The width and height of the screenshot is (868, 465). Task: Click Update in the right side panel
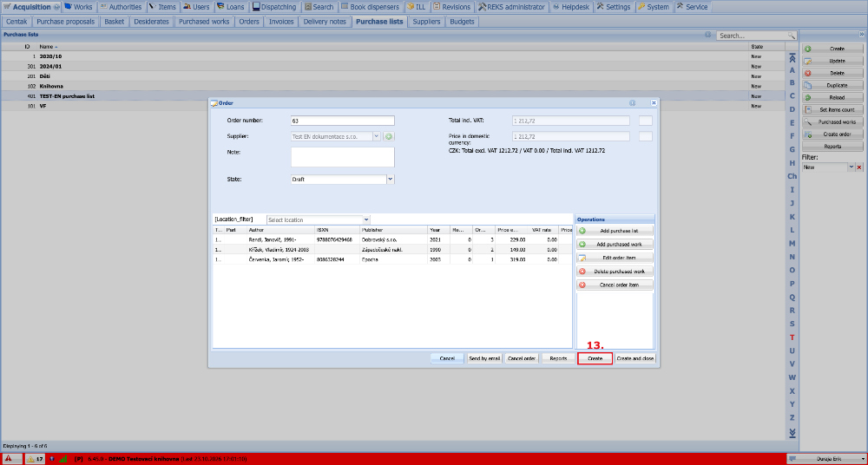point(833,61)
